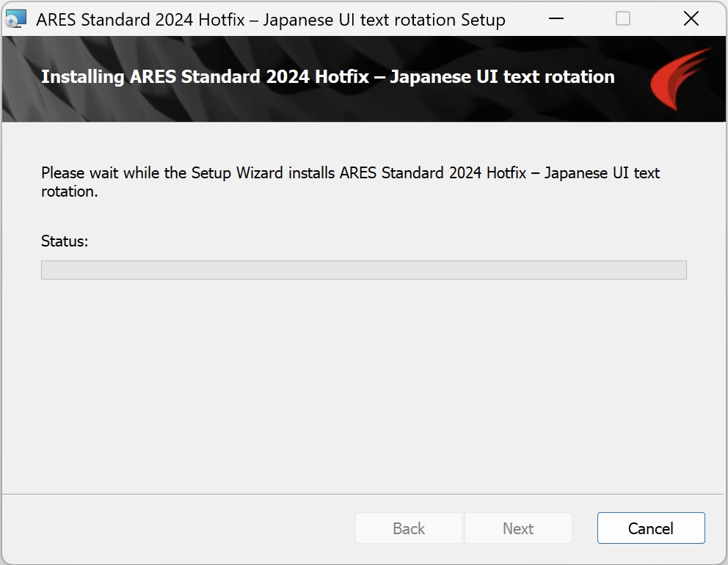Click the blank area below the progress bar
The width and height of the screenshot is (728, 565).
click(x=363, y=385)
